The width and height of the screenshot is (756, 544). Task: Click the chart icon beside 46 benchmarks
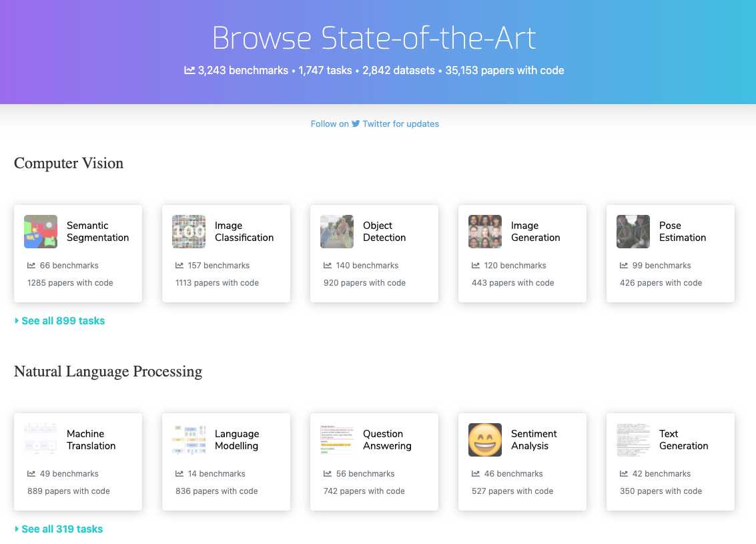tap(476, 474)
